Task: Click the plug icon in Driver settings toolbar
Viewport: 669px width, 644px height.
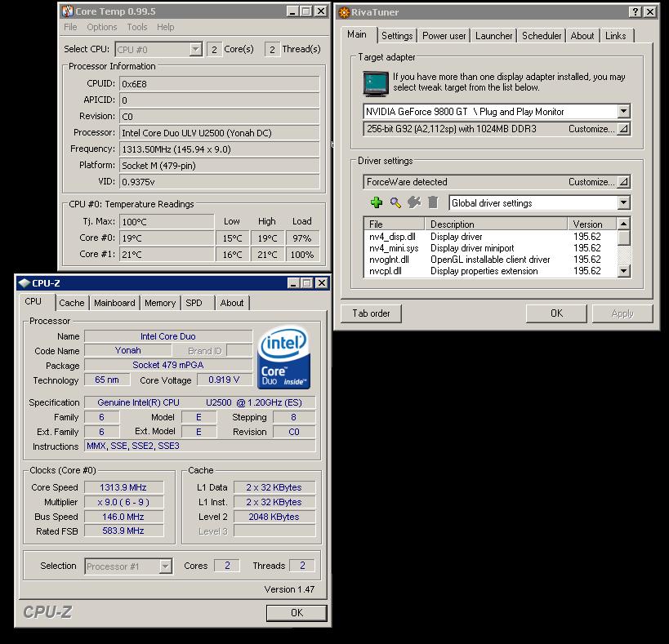Action: click(x=414, y=203)
